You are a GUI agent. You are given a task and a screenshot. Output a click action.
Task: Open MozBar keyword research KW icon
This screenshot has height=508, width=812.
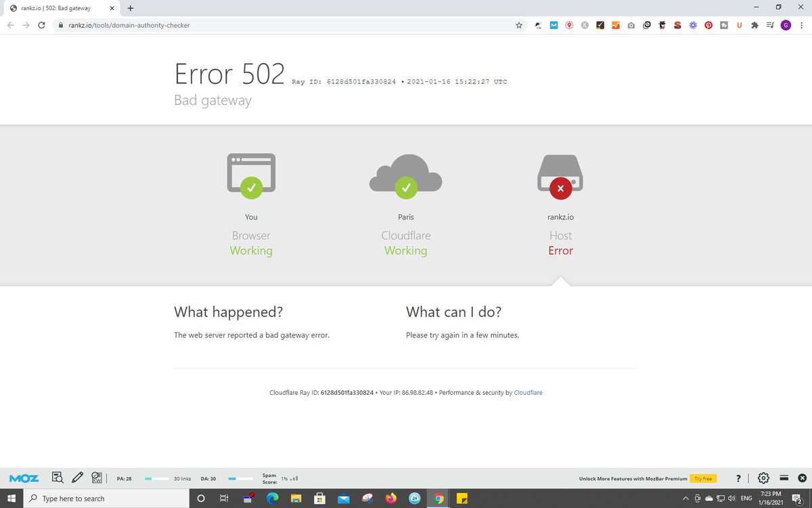pos(96,478)
